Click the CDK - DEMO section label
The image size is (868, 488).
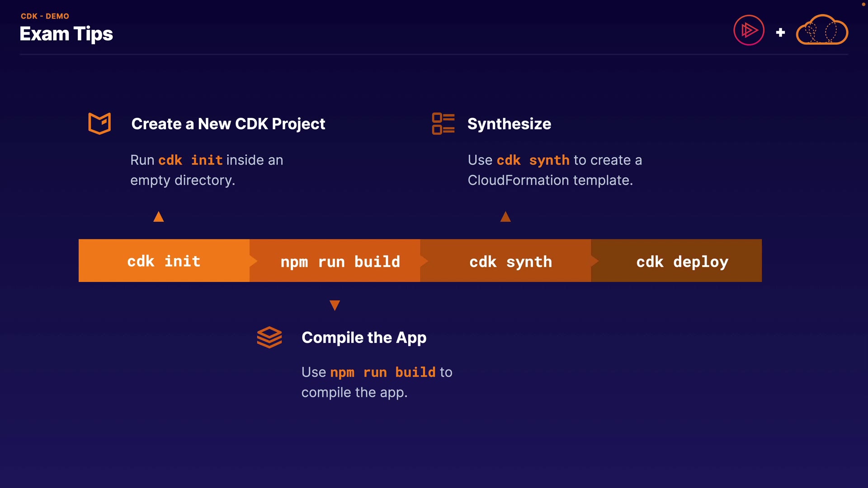tap(45, 16)
